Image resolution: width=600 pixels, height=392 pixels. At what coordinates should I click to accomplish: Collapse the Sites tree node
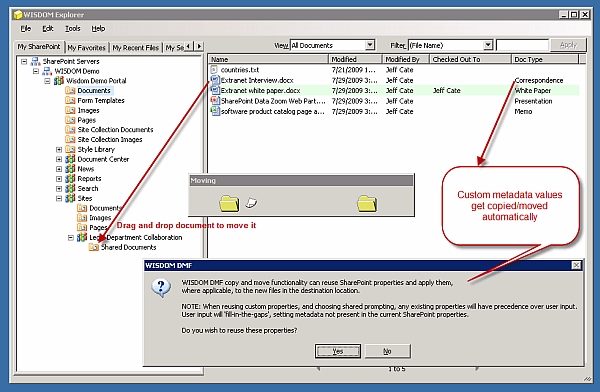click(59, 198)
